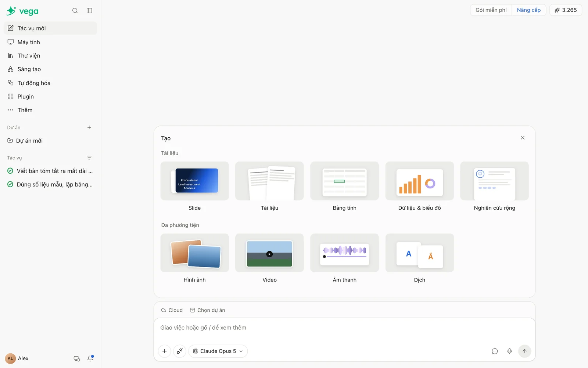The height and width of the screenshot is (368, 588).
Task: Open the Cloud environment selector
Action: coord(172,310)
